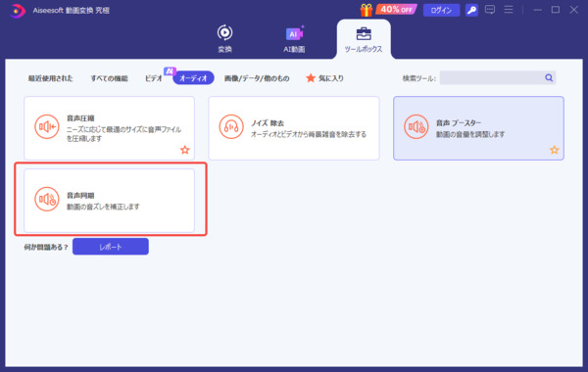Open the 気に入り favorites category
This screenshot has height=372, width=588.
(325, 78)
